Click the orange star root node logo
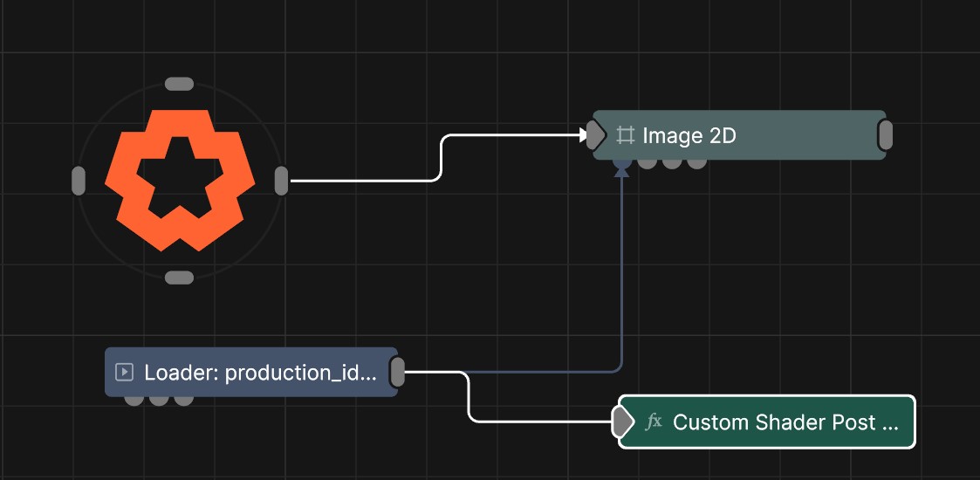 [x=180, y=181]
